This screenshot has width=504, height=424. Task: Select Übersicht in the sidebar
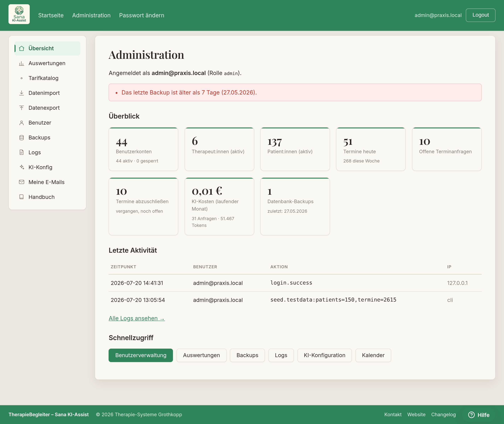pyautogui.click(x=47, y=48)
